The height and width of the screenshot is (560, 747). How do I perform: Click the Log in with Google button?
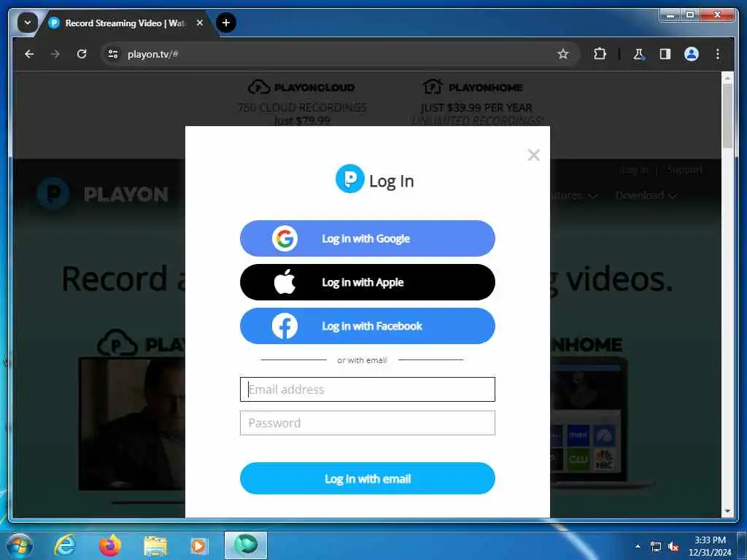point(368,238)
